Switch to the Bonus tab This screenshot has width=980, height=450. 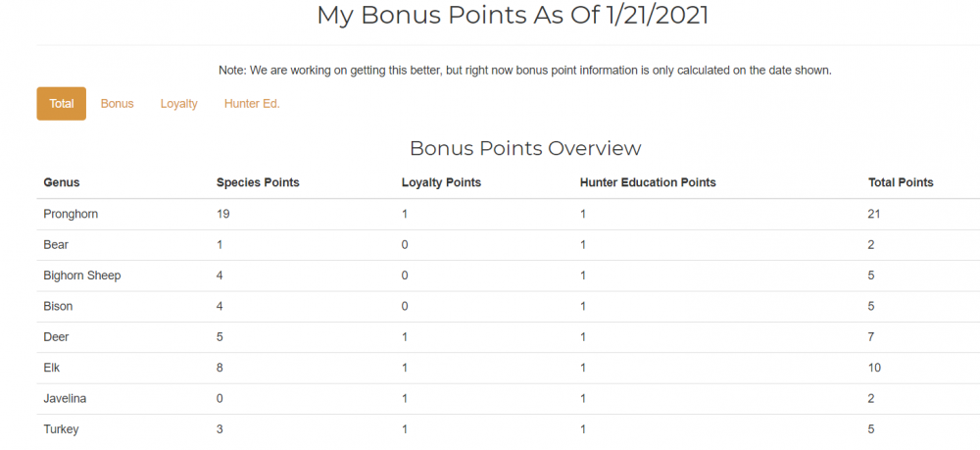pos(118,104)
